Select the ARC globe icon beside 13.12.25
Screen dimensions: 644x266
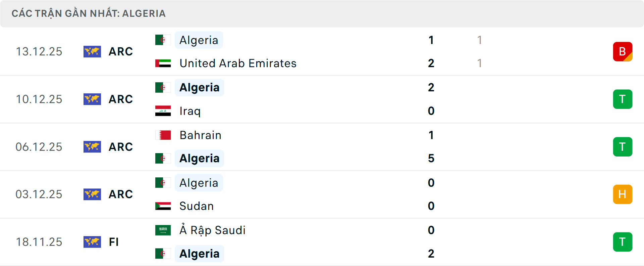(92, 51)
